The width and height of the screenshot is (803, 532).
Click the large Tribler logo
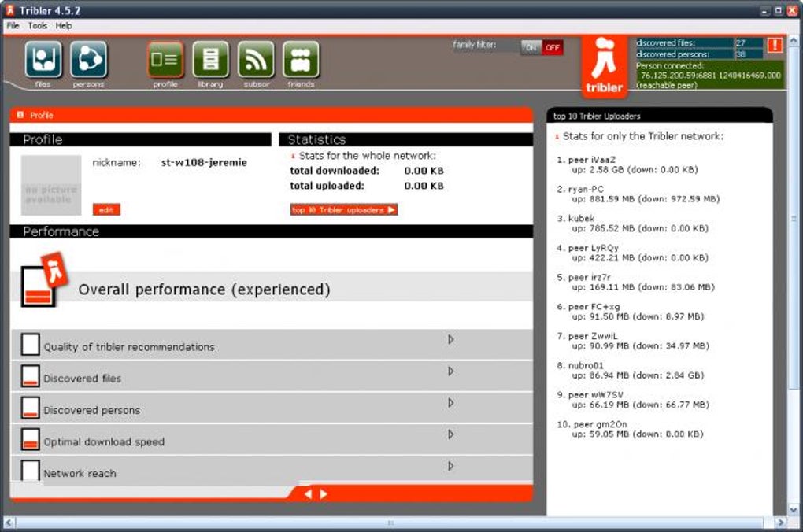(x=605, y=65)
